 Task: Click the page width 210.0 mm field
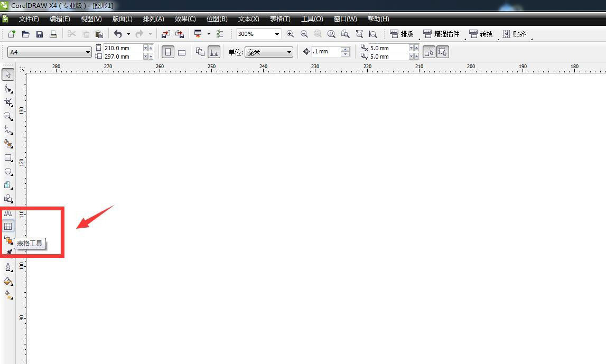click(123, 48)
